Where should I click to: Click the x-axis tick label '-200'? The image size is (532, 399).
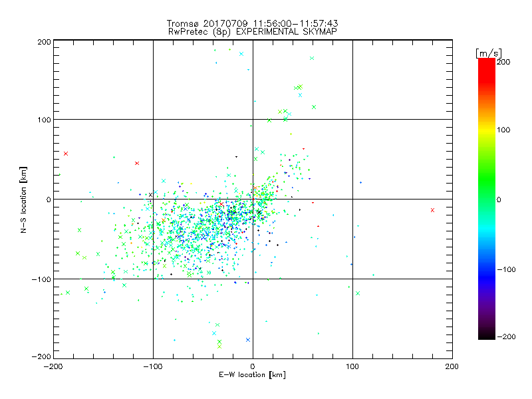point(53,366)
